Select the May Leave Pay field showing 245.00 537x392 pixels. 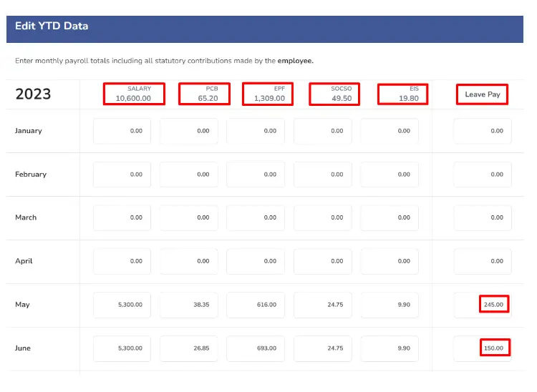[x=483, y=305]
